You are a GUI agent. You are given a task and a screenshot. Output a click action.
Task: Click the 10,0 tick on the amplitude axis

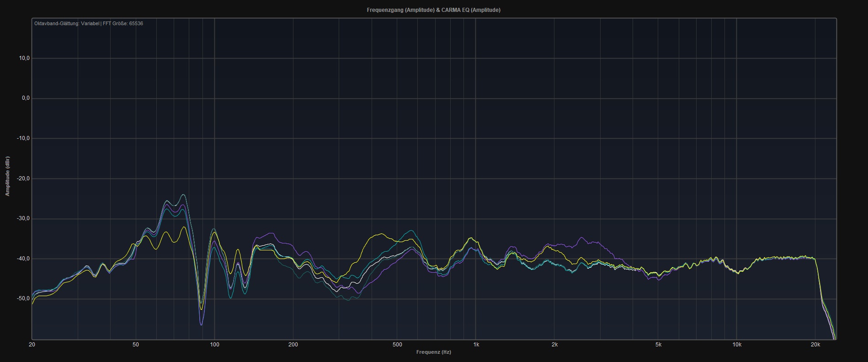tap(24, 58)
